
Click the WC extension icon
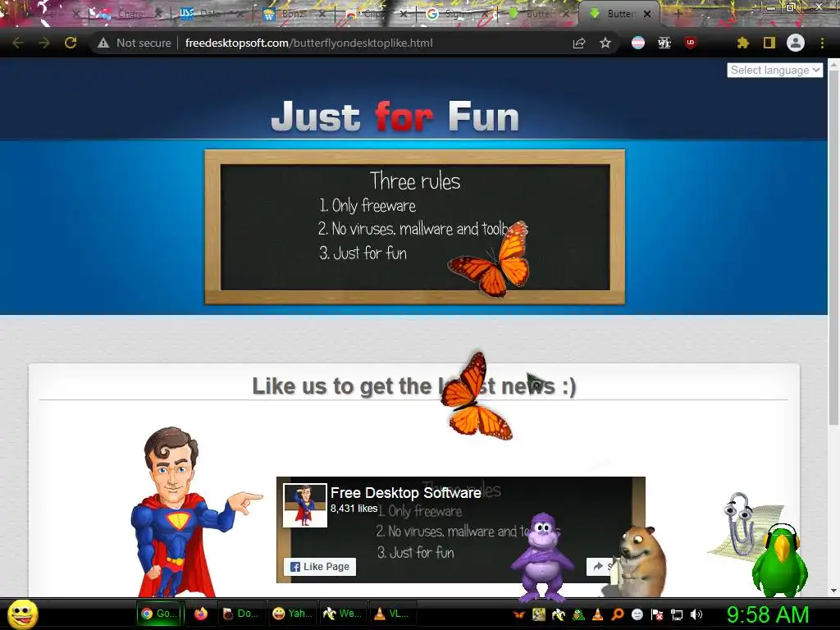[x=664, y=43]
